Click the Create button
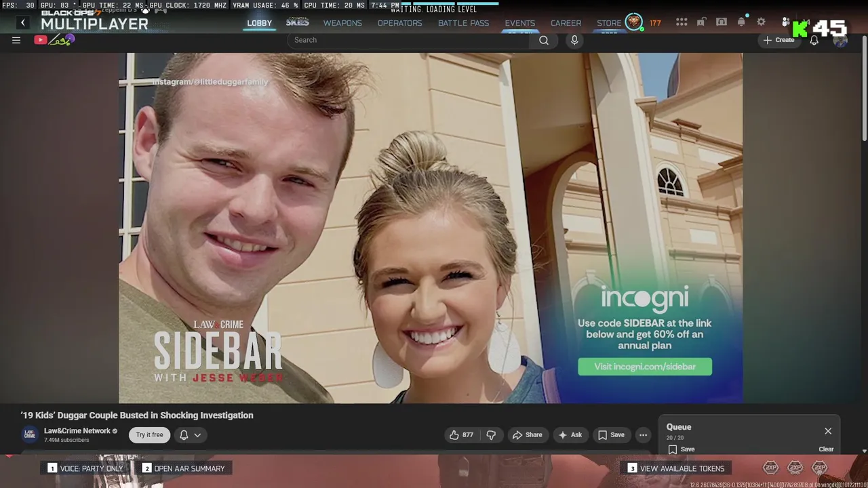The height and width of the screenshot is (488, 868). 778,40
